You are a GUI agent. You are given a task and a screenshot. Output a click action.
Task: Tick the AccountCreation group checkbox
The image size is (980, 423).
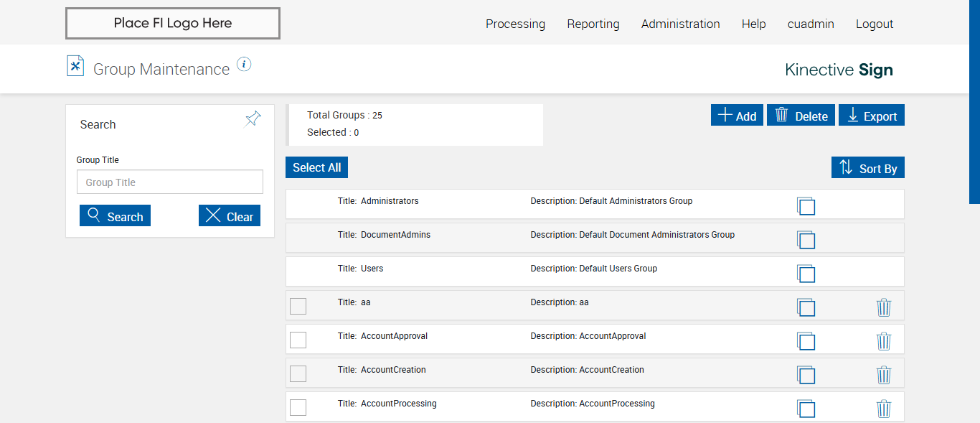298,373
